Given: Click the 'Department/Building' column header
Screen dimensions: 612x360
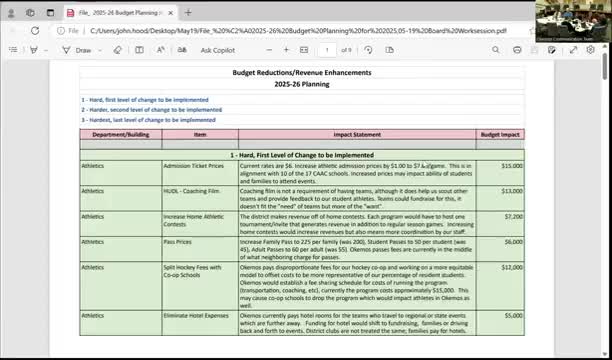Looking at the screenshot, I should click(x=121, y=134).
